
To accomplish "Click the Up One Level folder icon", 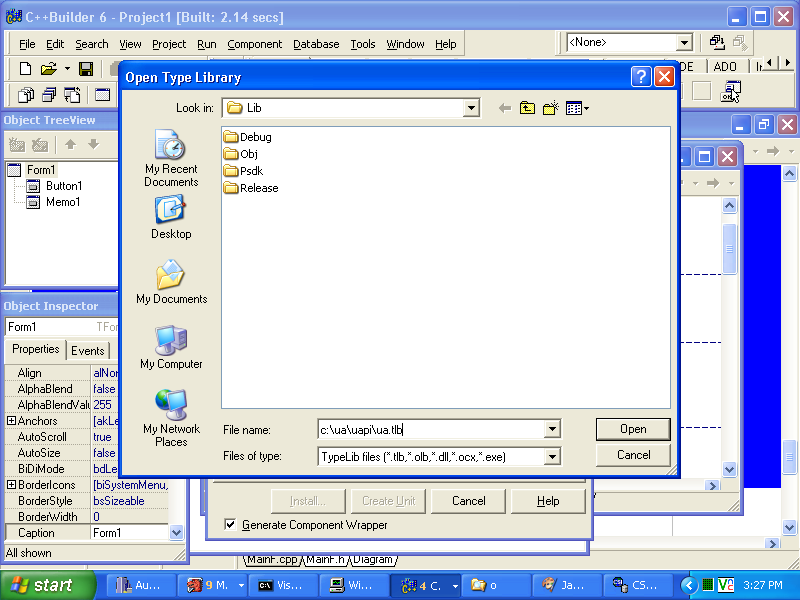I will point(528,108).
